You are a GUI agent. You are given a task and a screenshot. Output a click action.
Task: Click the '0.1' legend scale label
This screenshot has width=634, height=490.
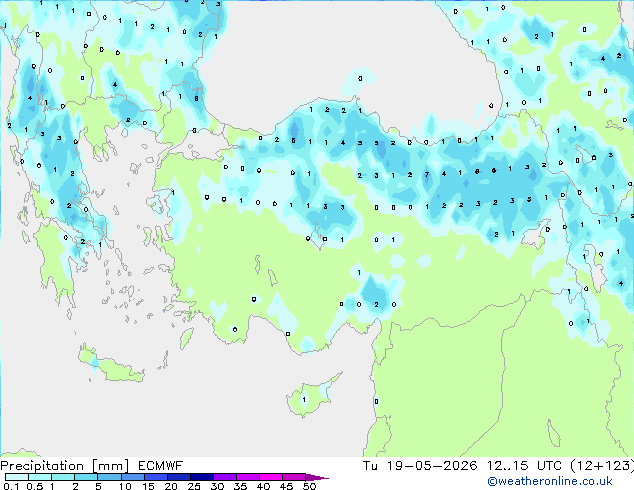(11, 486)
